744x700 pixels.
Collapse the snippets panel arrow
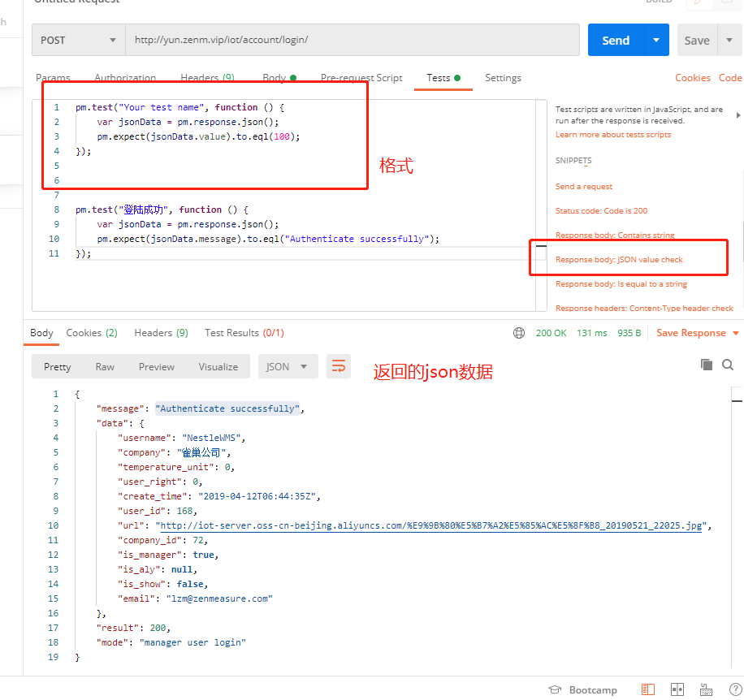tap(738, 115)
